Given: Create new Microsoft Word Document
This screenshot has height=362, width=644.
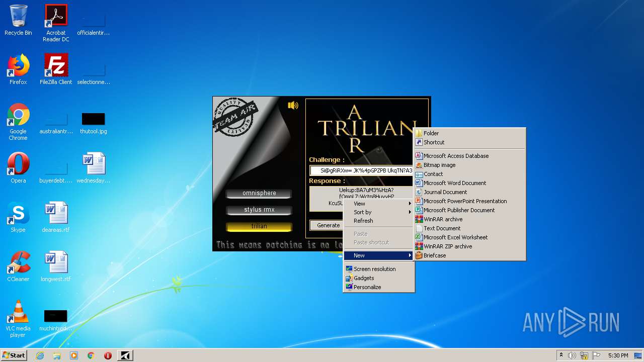Looking at the screenshot, I should click(469, 183).
